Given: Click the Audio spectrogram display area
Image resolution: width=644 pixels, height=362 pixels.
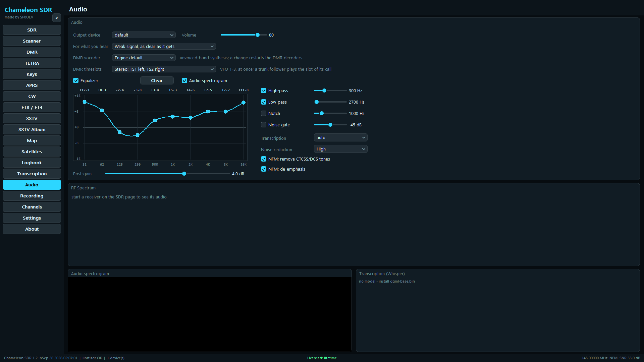Looking at the screenshot, I should click(x=210, y=314).
